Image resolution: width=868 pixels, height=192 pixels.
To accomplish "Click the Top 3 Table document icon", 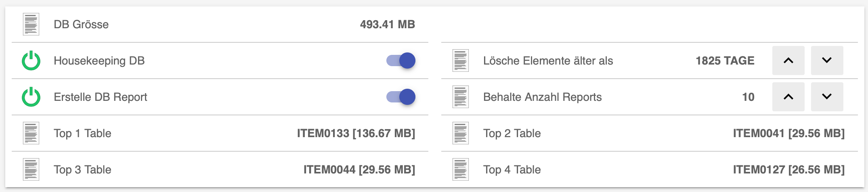I will point(31,169).
